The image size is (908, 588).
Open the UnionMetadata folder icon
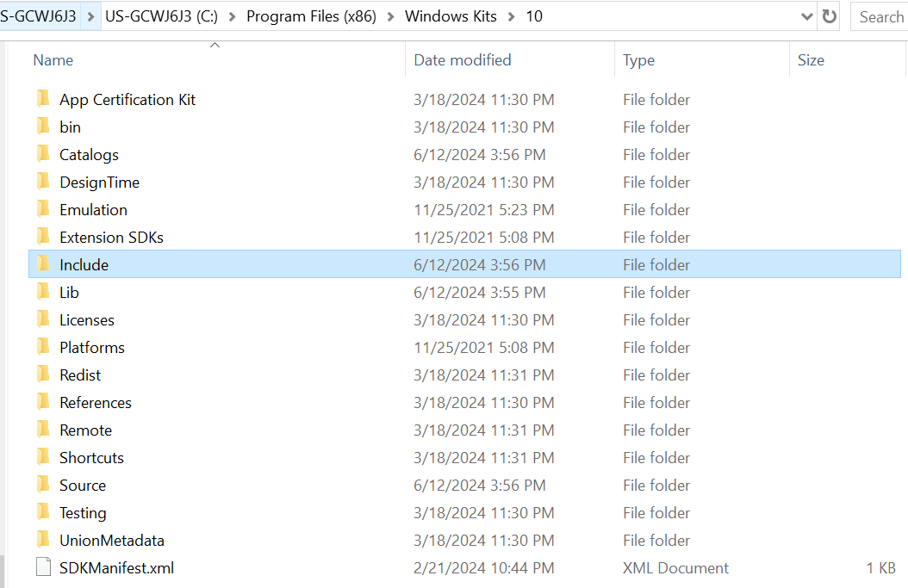tap(43, 540)
